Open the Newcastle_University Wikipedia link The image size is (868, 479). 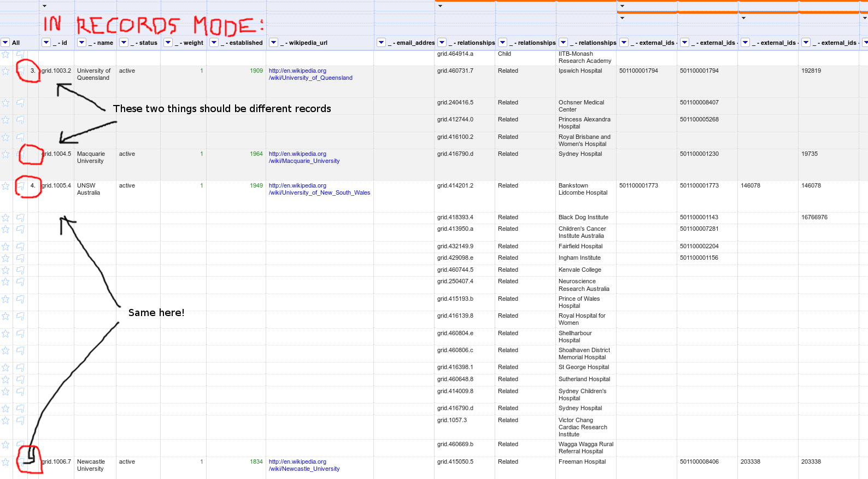click(x=304, y=465)
